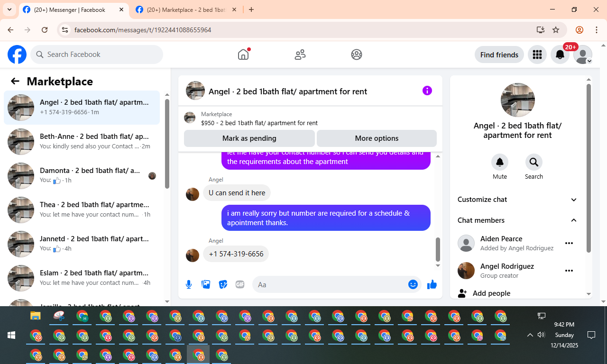
Task: Click the conversation information icon
Action: 427,91
